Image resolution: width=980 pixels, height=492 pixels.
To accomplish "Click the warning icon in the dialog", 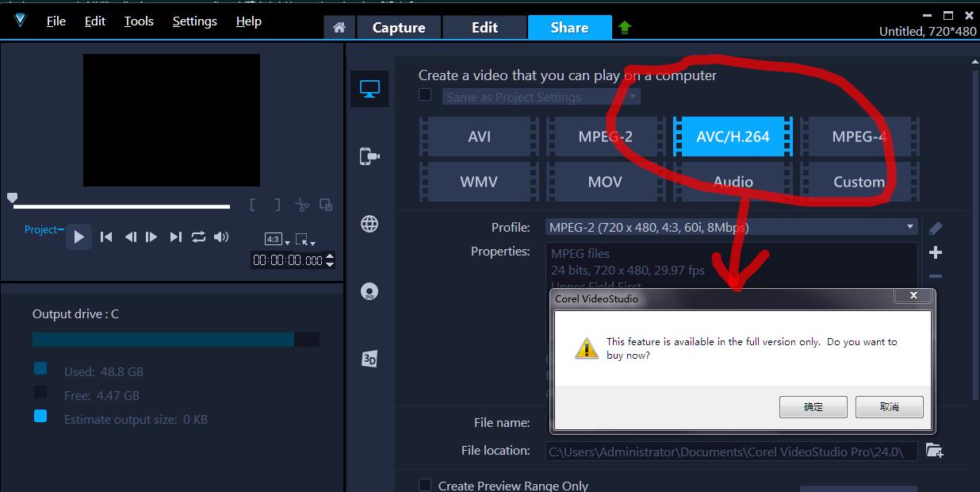I will (587, 348).
